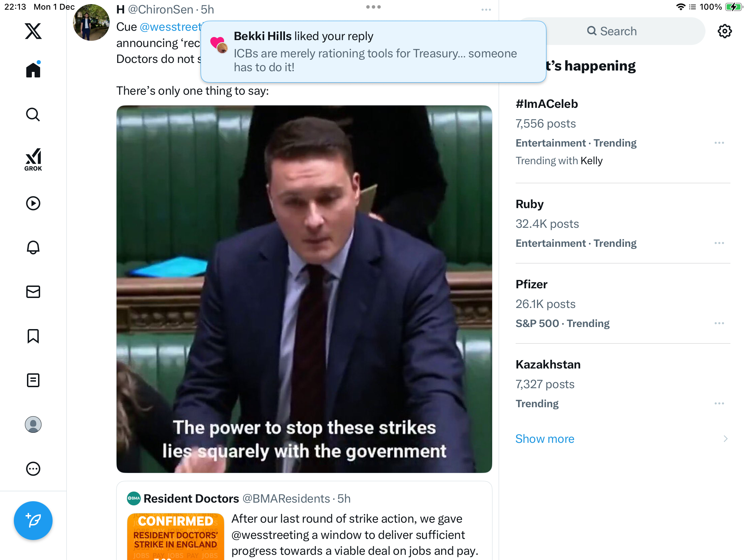Compose a new post
Image resolution: width=747 pixels, height=560 pixels.
[33, 521]
